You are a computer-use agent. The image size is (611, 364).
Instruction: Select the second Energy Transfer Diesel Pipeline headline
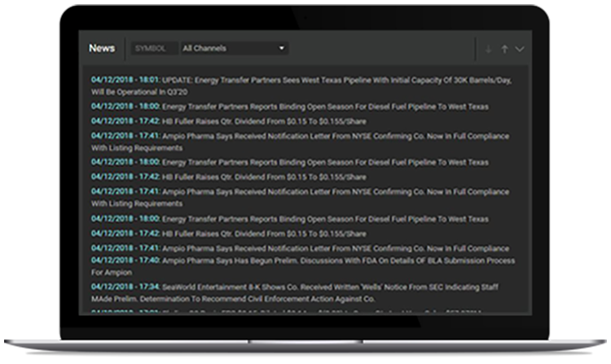coord(325,162)
